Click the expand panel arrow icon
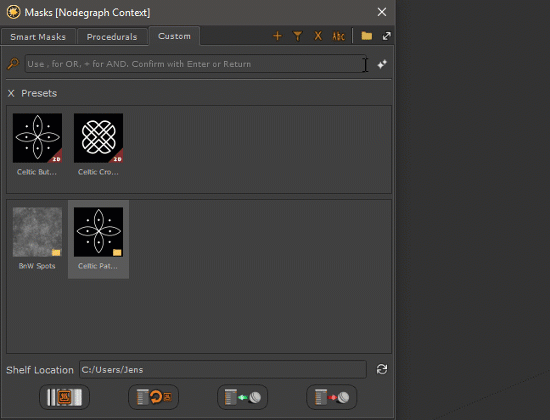Image resolution: width=550 pixels, height=420 pixels. click(x=387, y=36)
